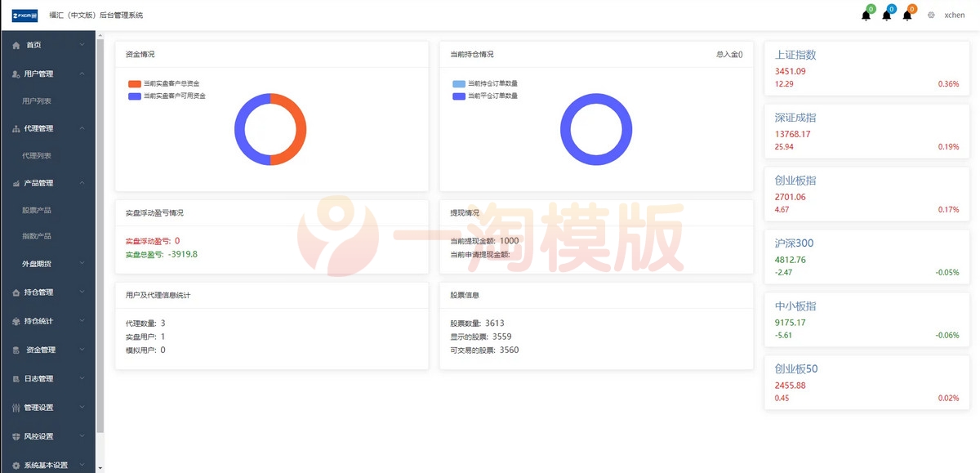Click the 代理列表 agent list link
Image resolution: width=980 pixels, height=473 pixels.
pyautogui.click(x=38, y=155)
